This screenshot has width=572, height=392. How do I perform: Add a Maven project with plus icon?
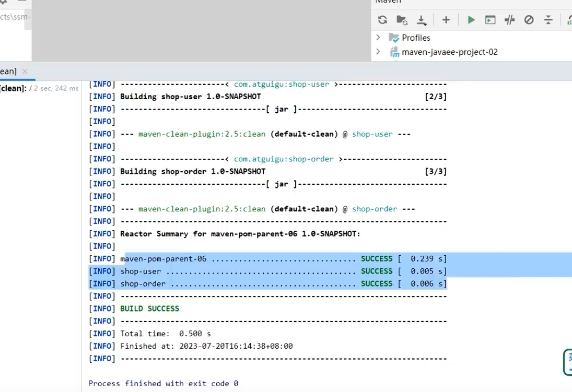446,20
